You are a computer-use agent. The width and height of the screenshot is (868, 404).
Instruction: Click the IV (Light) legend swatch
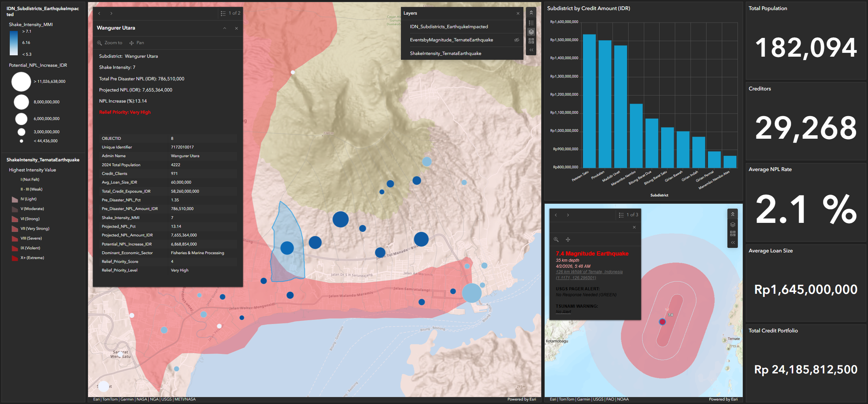tap(15, 199)
